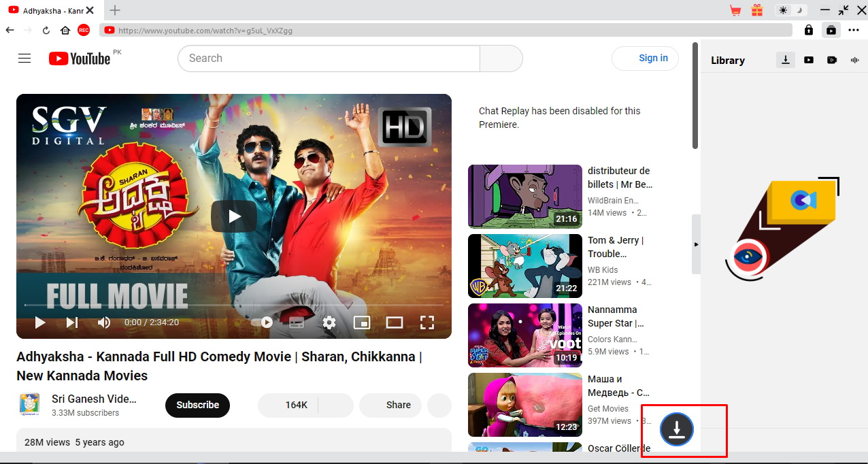
Task: Open the Mr Bean video thumbnail
Action: (525, 197)
